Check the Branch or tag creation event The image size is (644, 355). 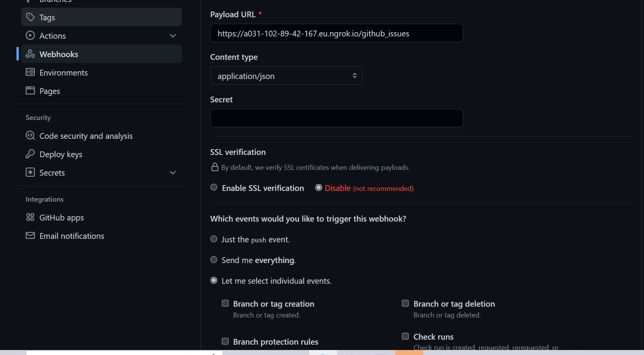coord(225,303)
